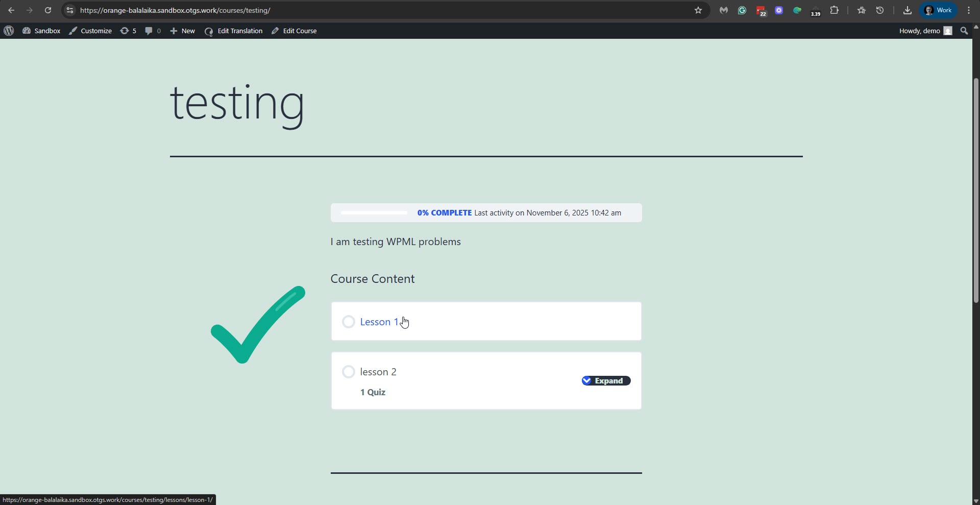This screenshot has width=980, height=505.
Task: Open browsing history
Action: click(880, 10)
